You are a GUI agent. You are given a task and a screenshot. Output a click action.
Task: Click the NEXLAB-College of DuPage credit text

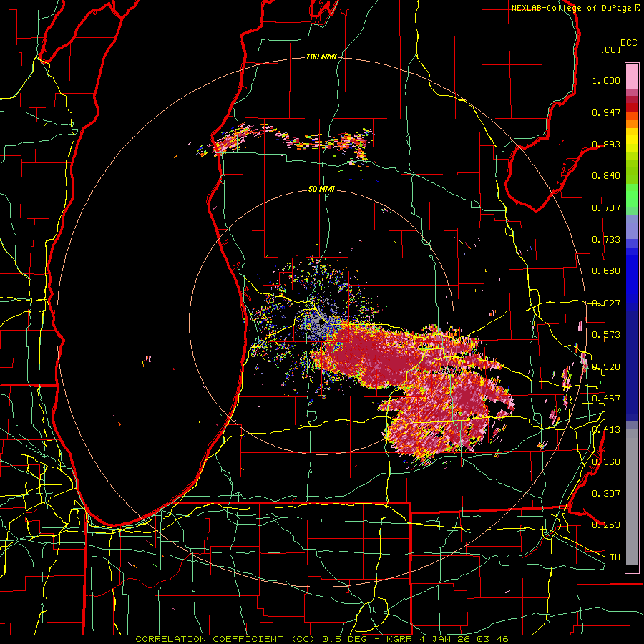pyautogui.click(x=571, y=8)
